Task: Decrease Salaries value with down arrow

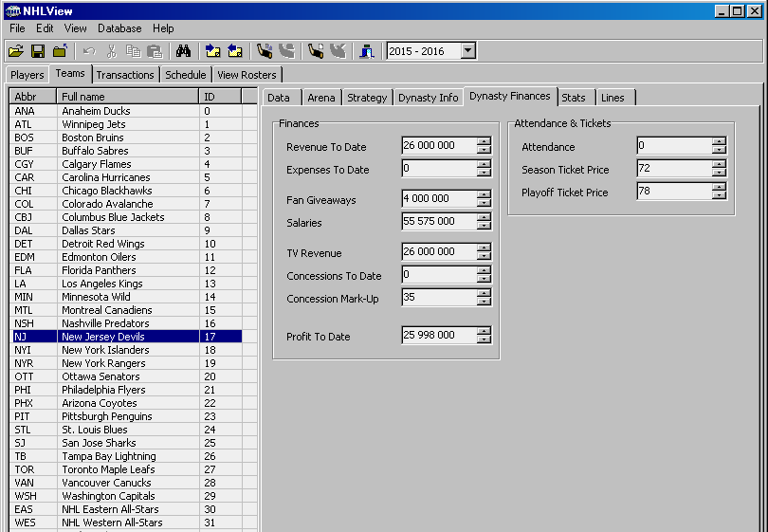Action: (x=484, y=226)
